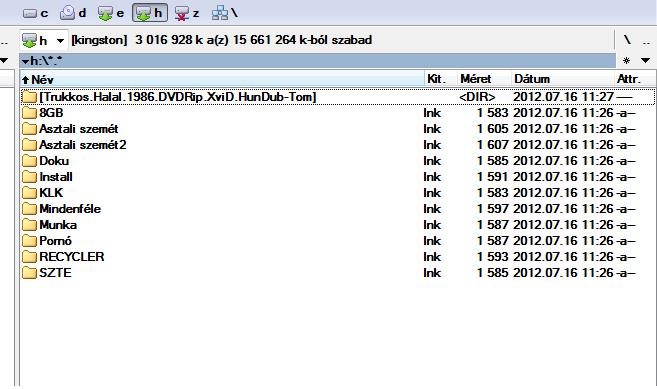This screenshot has height=389, width=657.
Task: Switch to CD drive d
Action: pos(73,13)
